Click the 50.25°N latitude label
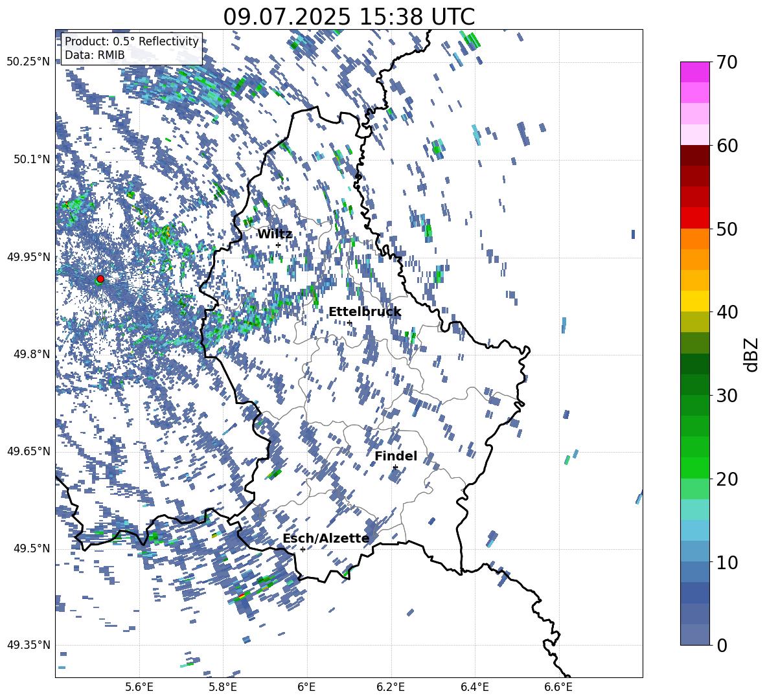 point(29,62)
